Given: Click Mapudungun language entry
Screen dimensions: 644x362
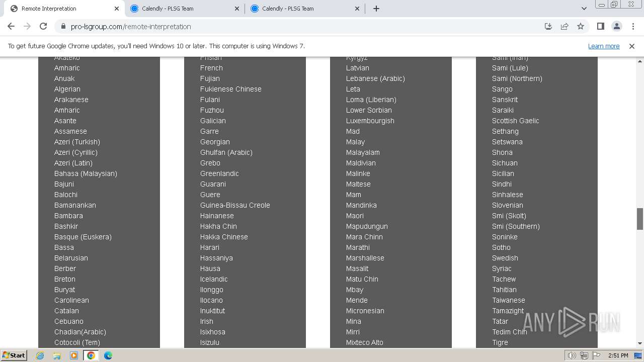Looking at the screenshot, I should point(367,226).
